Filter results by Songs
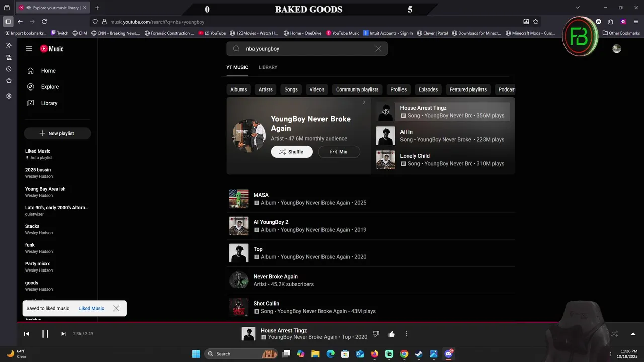644x362 pixels. (x=291, y=89)
